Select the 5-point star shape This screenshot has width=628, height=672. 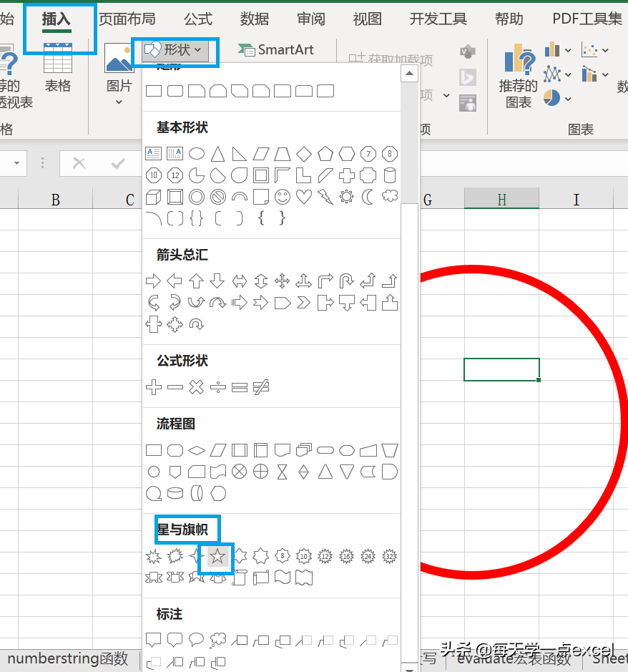(217, 556)
